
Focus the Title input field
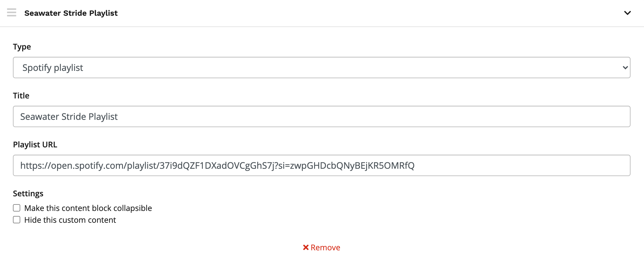pos(321,116)
